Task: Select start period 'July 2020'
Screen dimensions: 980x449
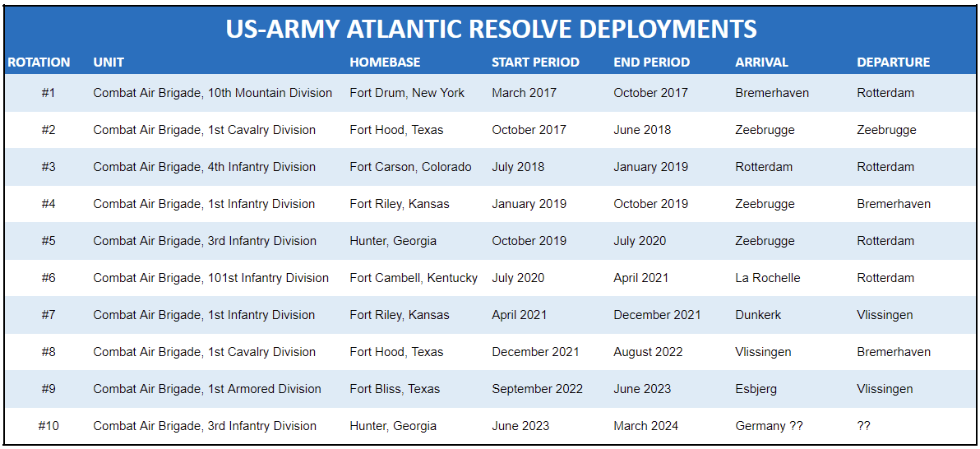Action: pos(518,278)
